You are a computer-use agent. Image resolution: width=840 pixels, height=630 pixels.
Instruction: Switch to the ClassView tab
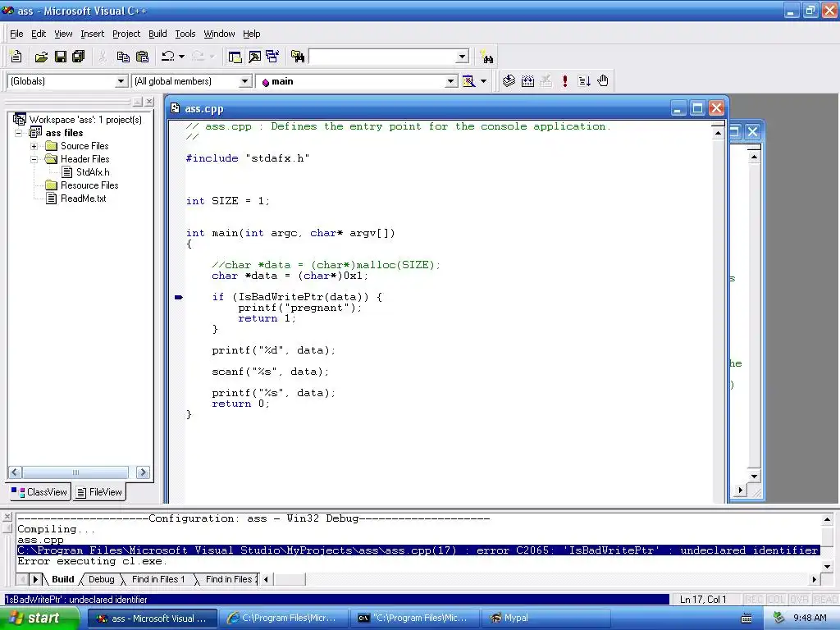(39, 492)
